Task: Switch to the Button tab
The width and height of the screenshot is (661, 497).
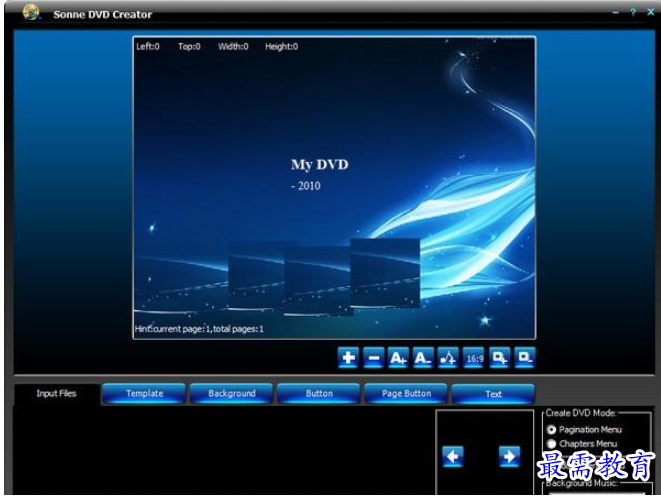Action: click(x=319, y=394)
